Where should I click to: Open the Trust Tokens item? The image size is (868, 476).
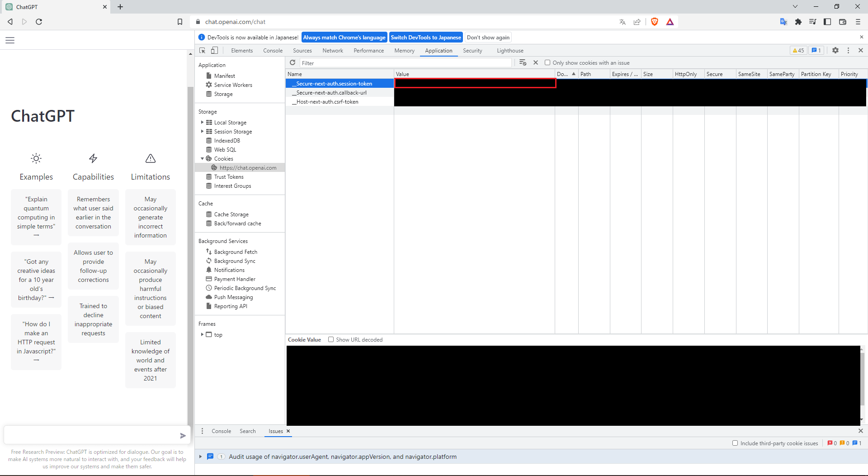pyautogui.click(x=229, y=176)
